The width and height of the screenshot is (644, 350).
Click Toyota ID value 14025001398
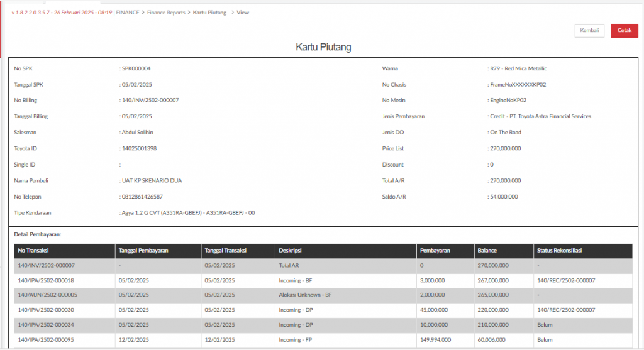pos(139,148)
